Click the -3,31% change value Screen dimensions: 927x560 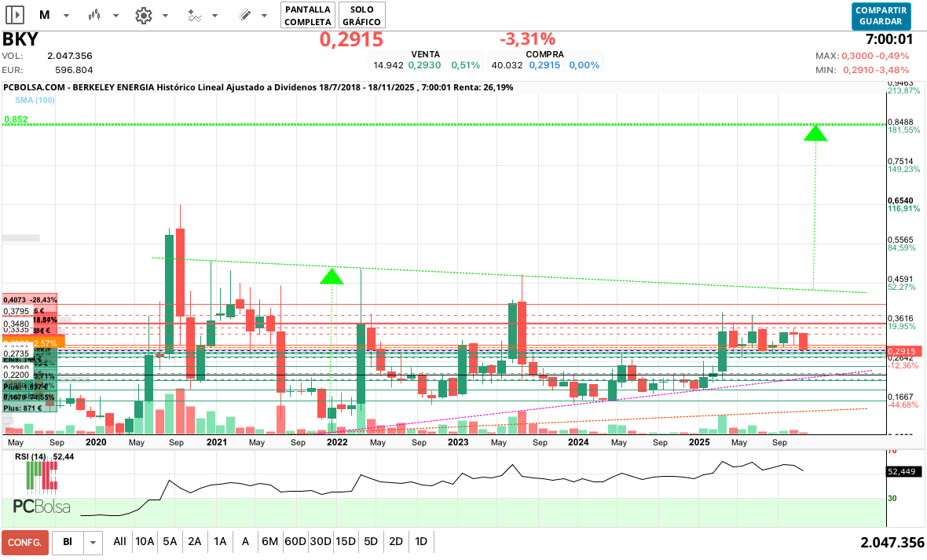(527, 39)
